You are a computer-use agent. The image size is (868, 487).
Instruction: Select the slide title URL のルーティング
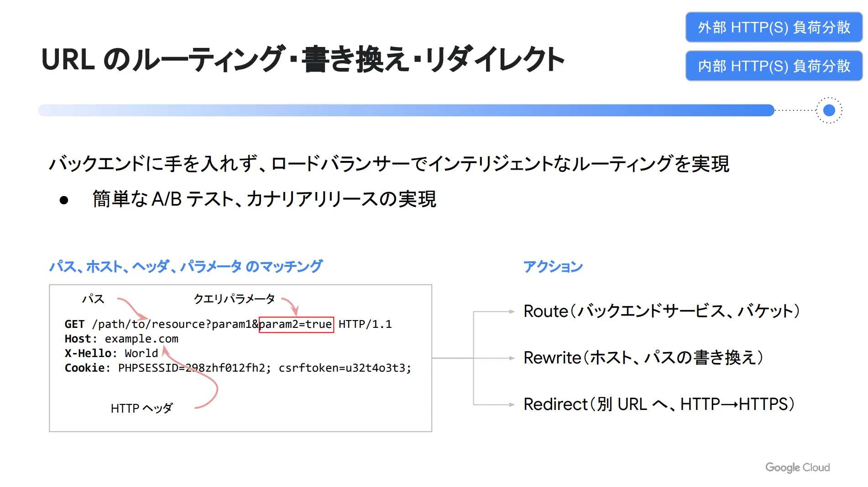pyautogui.click(x=303, y=59)
